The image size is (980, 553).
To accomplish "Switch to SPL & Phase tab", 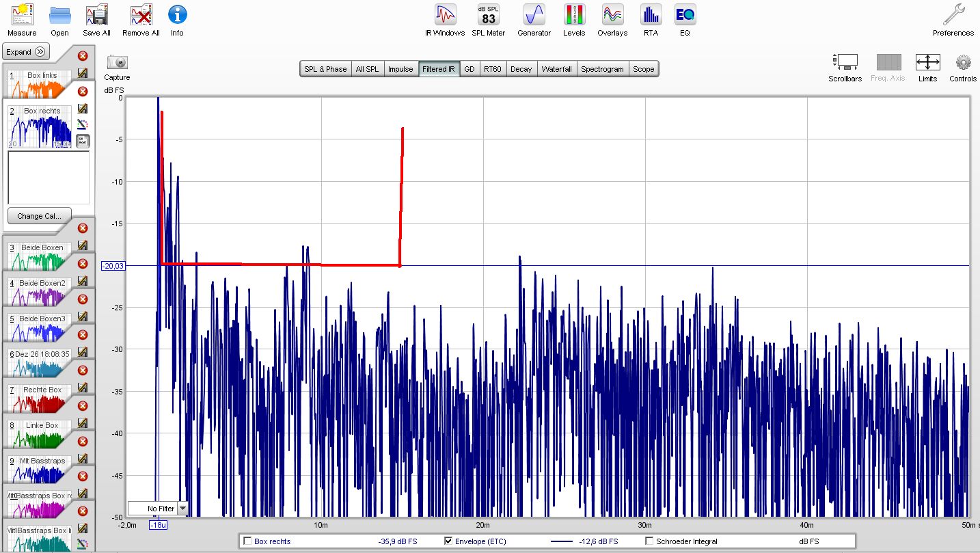I will (x=325, y=69).
